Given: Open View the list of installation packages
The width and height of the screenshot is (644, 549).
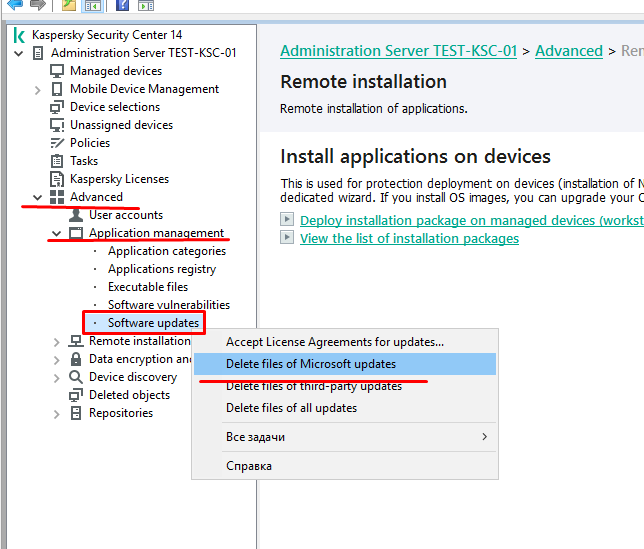Looking at the screenshot, I should click(409, 239).
